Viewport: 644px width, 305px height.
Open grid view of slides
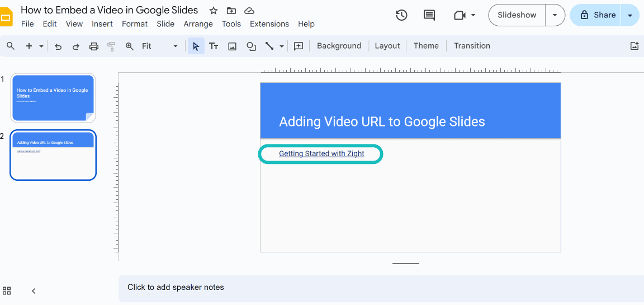[x=7, y=290]
